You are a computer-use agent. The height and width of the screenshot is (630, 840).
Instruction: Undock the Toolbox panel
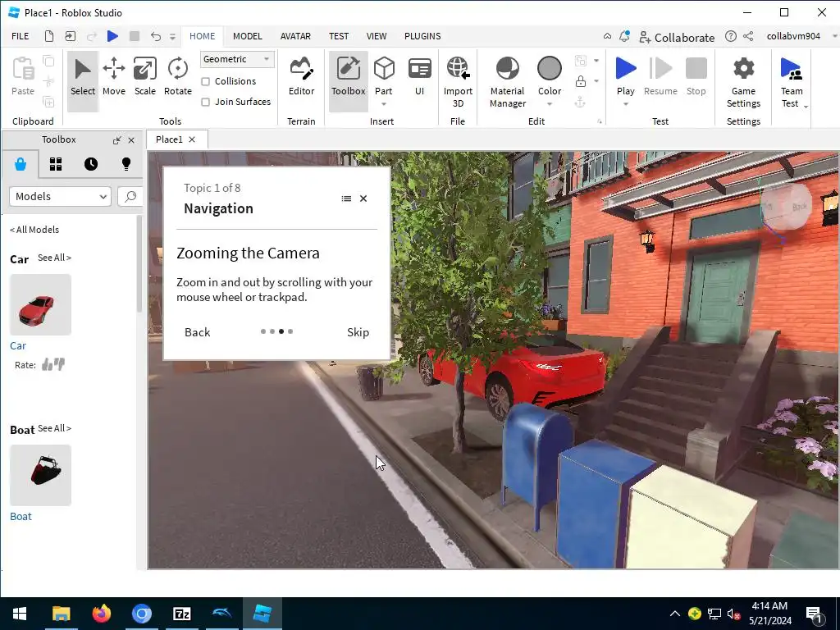pyautogui.click(x=116, y=139)
